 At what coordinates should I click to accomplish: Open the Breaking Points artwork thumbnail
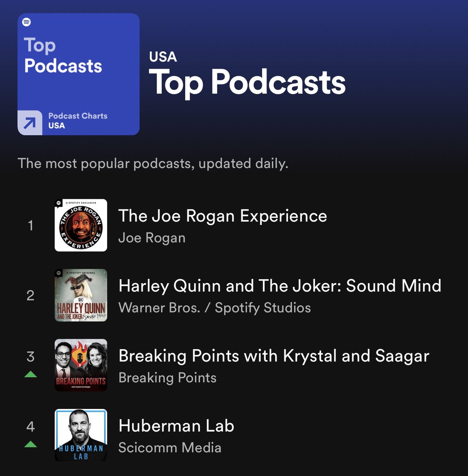(81, 365)
